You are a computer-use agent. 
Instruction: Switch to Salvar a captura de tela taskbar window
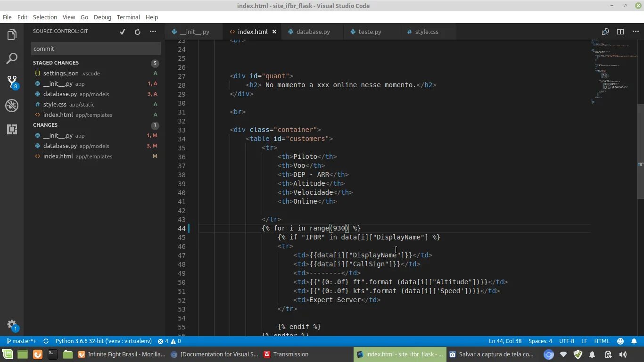tap(492, 354)
